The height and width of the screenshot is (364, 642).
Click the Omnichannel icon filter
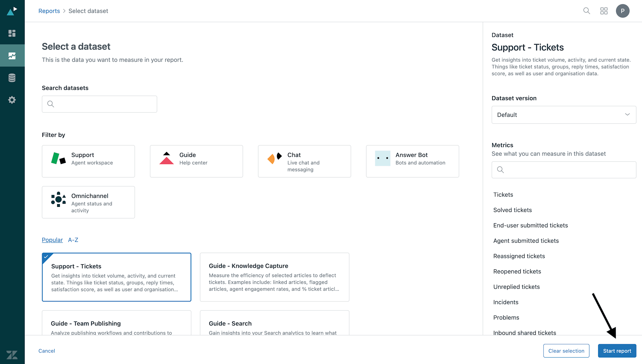click(59, 200)
